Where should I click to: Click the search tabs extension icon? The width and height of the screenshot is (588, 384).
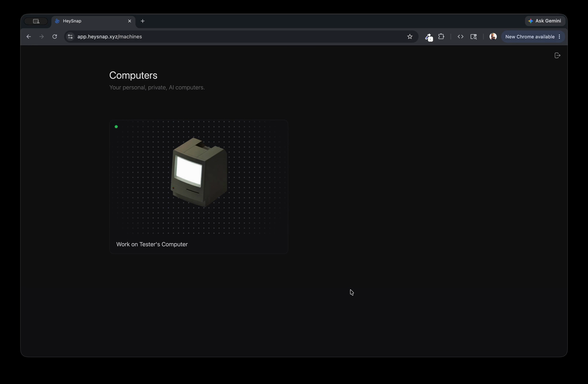(x=473, y=36)
